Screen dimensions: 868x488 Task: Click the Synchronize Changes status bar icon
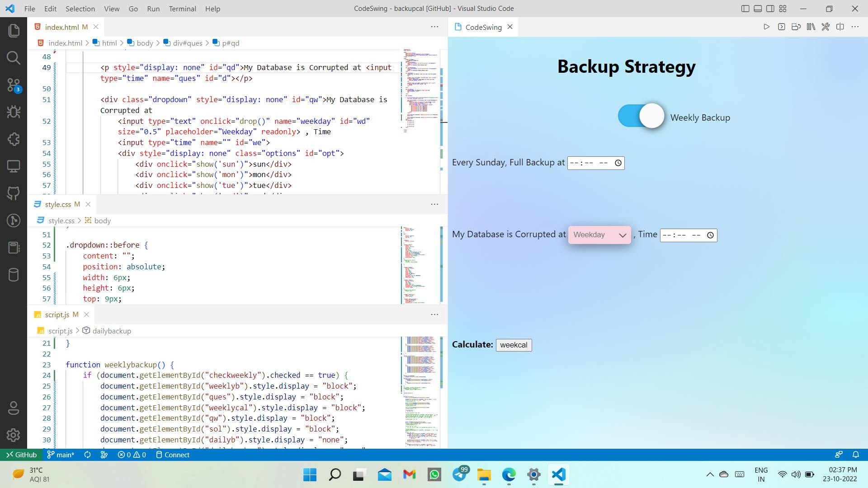tap(88, 455)
